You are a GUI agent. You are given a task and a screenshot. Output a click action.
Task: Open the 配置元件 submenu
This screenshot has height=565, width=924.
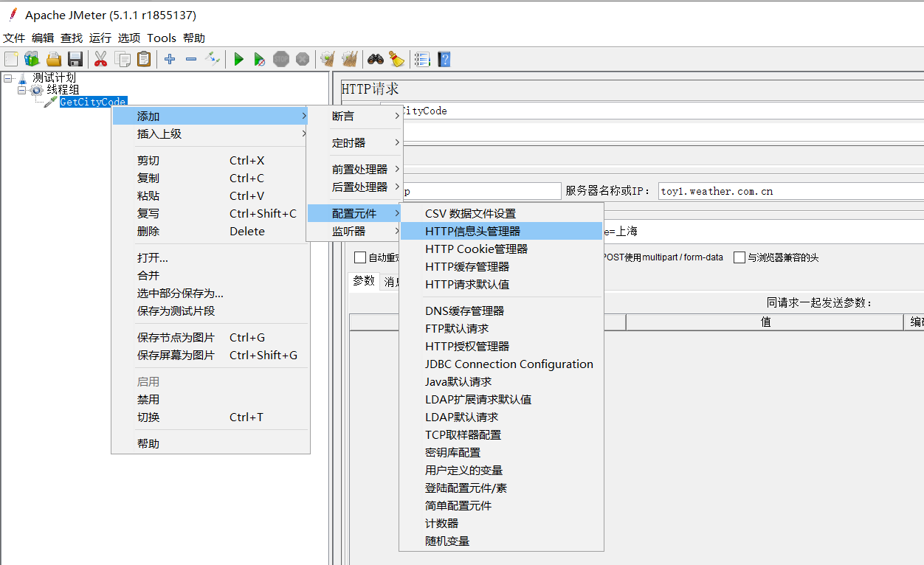355,214
